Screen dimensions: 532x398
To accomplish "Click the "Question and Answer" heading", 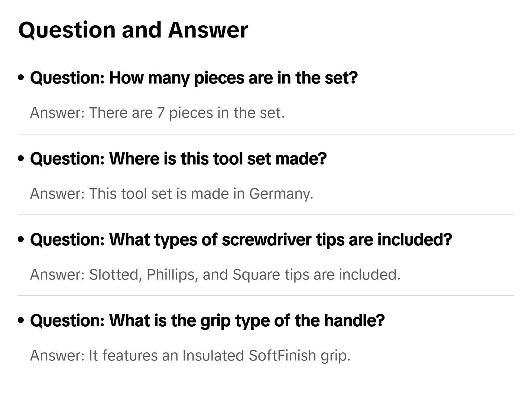I will pyautogui.click(x=133, y=30).
